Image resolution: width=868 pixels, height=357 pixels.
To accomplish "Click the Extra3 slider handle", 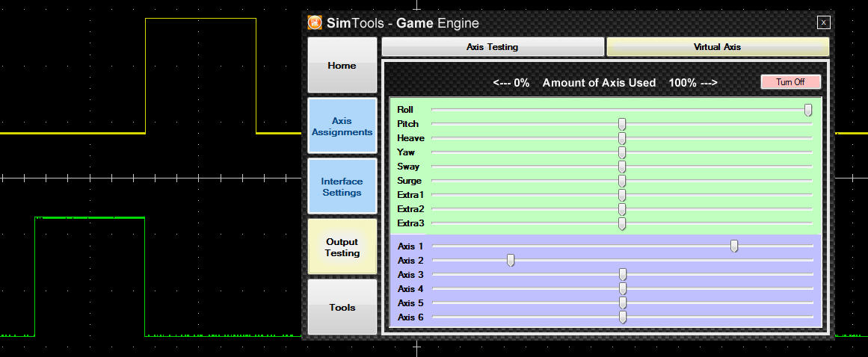I will [622, 224].
